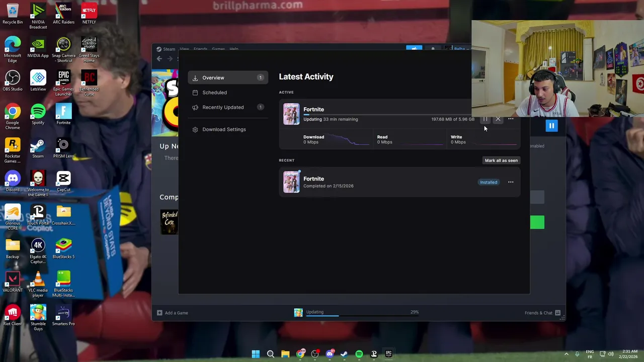Viewport: 644px width, 362px height.
Task: Open the CapCut desktop icon
Action: point(63,182)
